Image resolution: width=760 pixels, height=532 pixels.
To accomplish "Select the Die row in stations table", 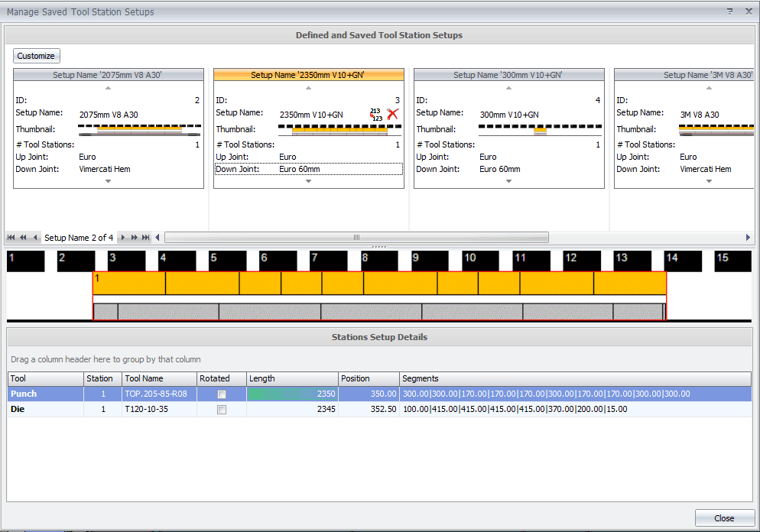I will point(46,410).
